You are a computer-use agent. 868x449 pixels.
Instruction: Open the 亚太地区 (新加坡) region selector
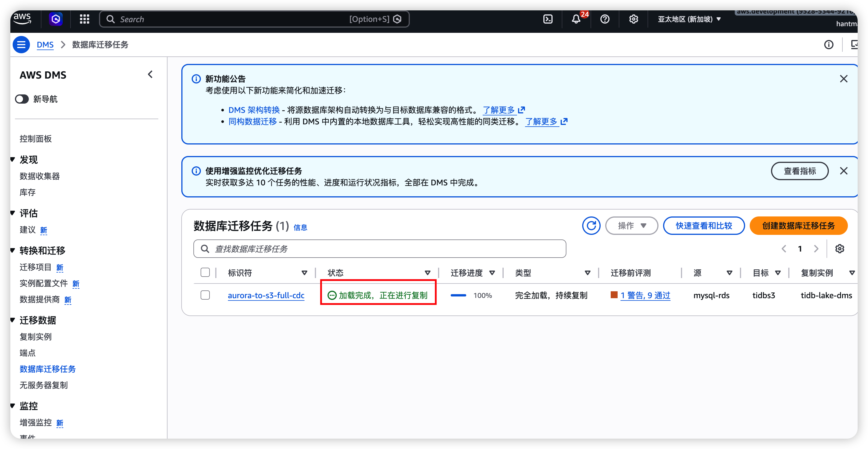coord(689,19)
